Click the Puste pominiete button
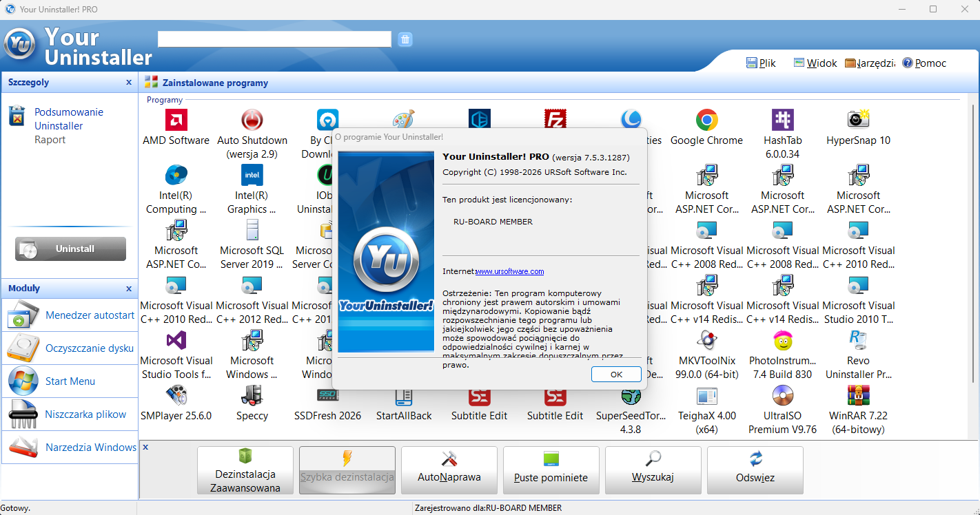The height and width of the screenshot is (515, 980). pyautogui.click(x=551, y=470)
